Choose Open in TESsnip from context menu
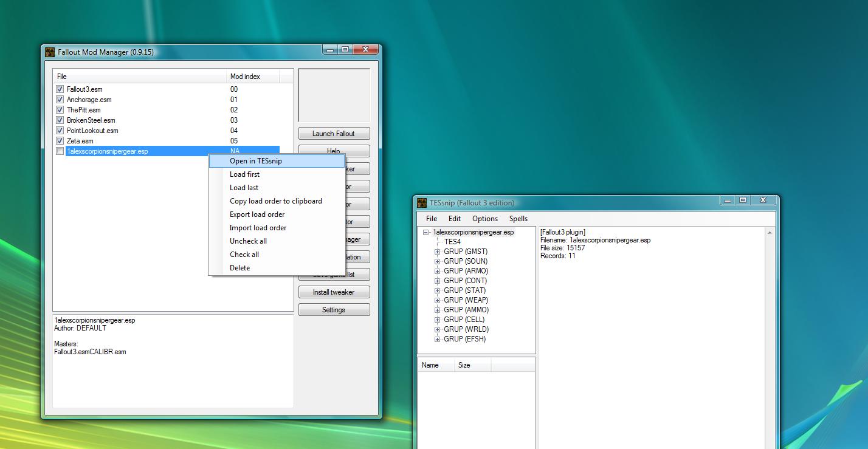 (277, 161)
